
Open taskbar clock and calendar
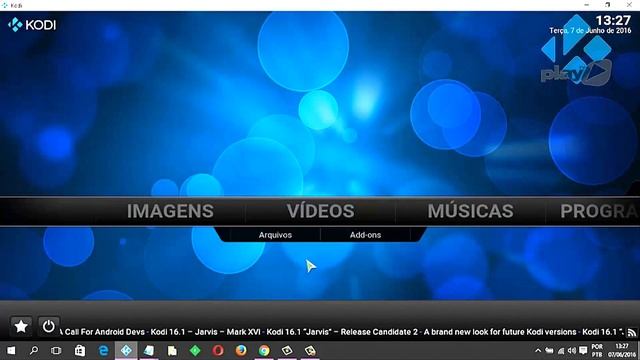coord(621,351)
